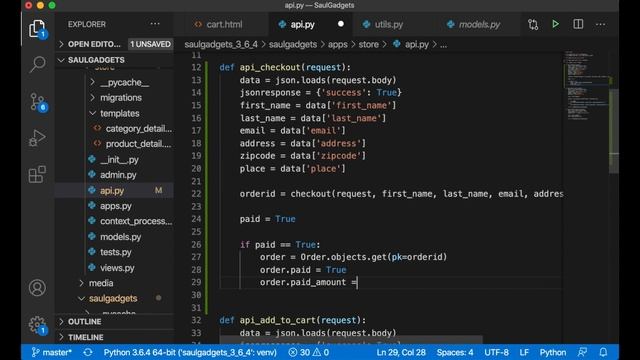Click the errors and warnings count
This screenshot has height=360, width=640.
point(309,352)
